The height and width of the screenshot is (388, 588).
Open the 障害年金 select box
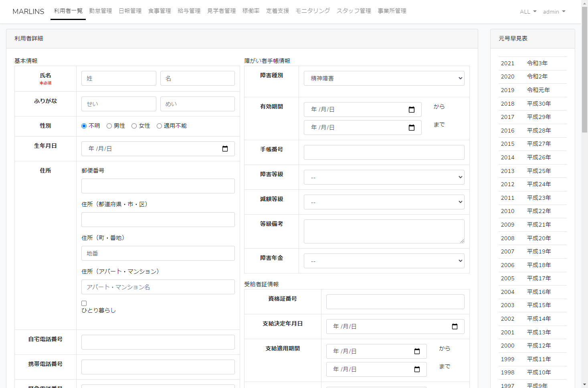tap(384, 261)
